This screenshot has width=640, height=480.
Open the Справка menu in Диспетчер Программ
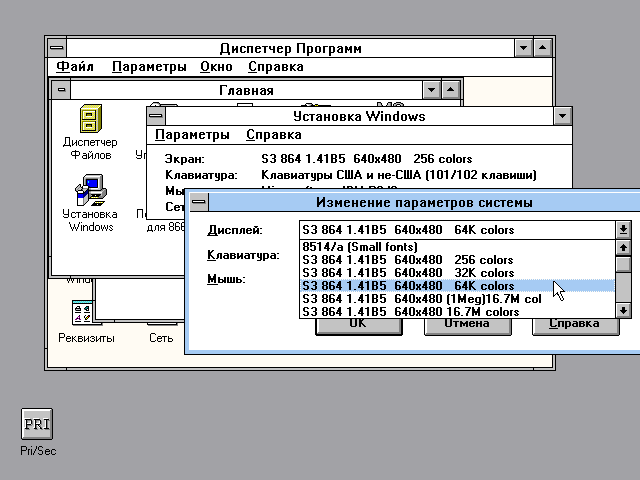point(276,67)
